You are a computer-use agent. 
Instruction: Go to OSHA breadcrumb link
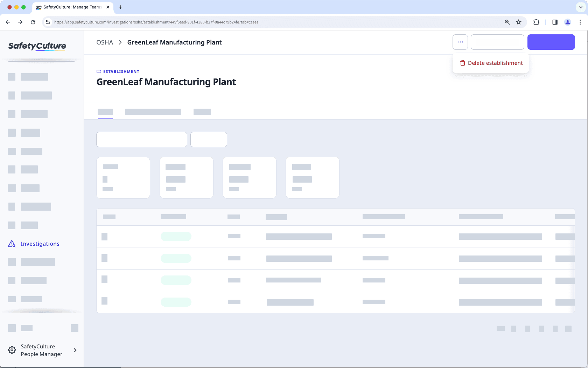pyautogui.click(x=105, y=42)
